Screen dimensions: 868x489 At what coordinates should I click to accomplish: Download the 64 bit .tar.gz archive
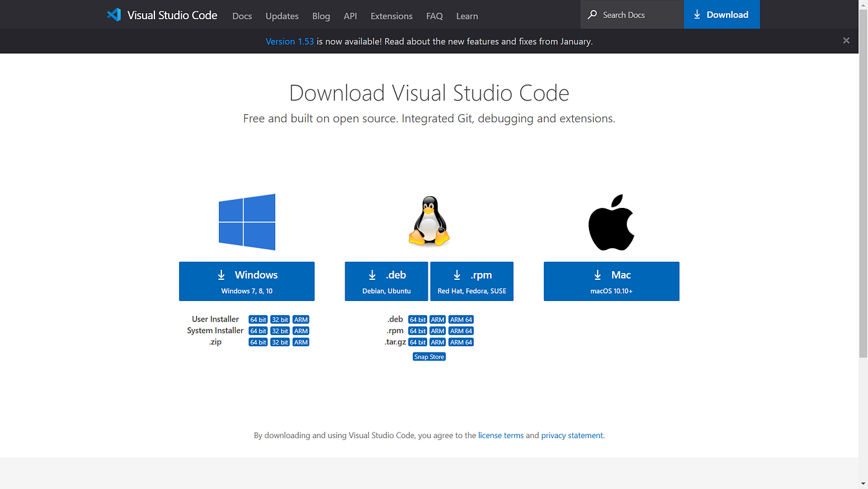[x=417, y=342]
